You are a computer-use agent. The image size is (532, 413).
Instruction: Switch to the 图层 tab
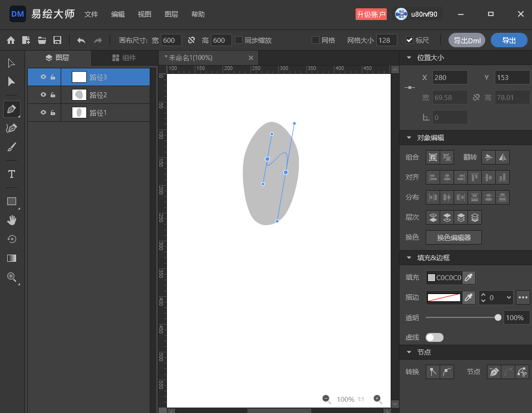(x=57, y=58)
